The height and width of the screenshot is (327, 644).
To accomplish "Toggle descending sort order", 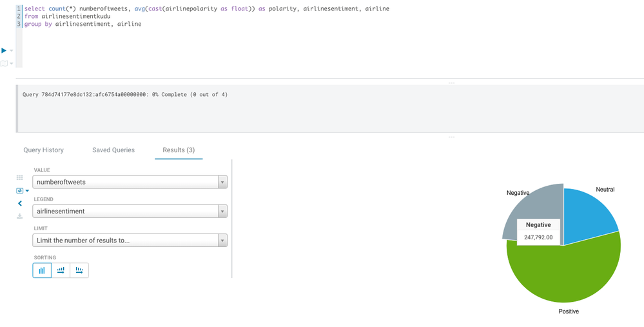I will click(79, 270).
